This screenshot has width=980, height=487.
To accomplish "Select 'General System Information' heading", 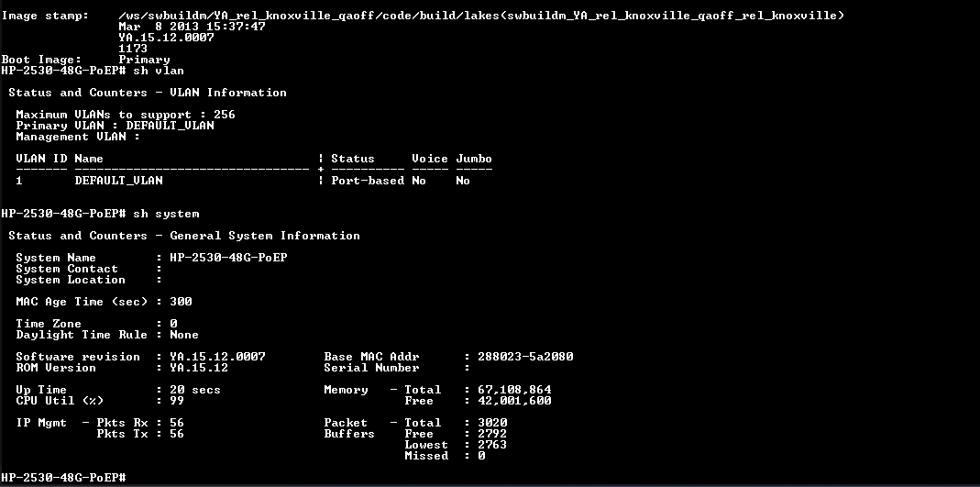I will [x=265, y=236].
